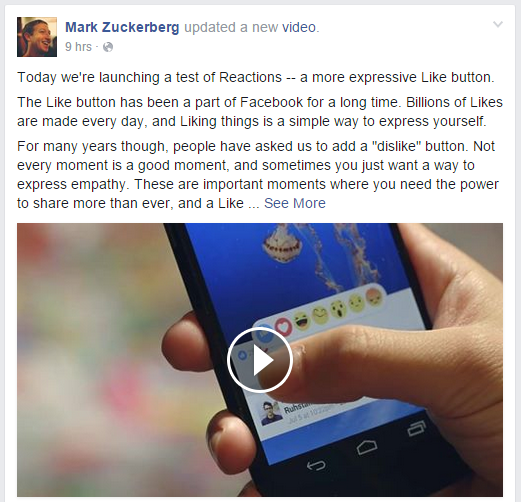Open Mark Zuckerberg's profile picture

point(37,37)
